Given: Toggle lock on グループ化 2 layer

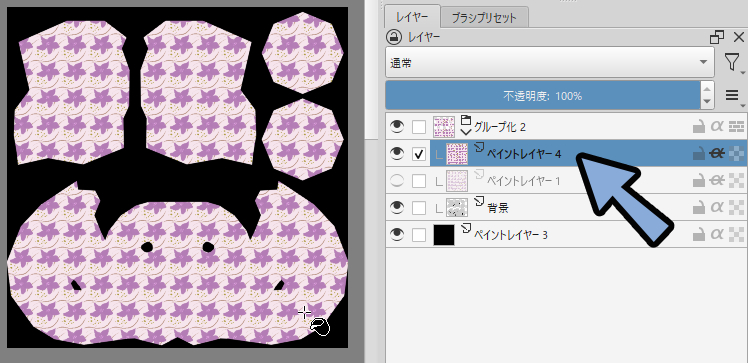Looking at the screenshot, I should pyautogui.click(x=699, y=126).
